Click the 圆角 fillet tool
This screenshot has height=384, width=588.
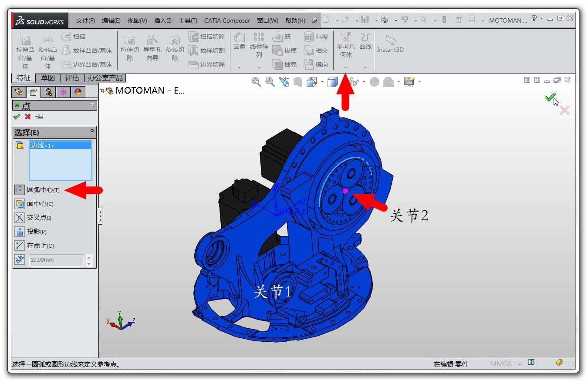click(x=240, y=41)
